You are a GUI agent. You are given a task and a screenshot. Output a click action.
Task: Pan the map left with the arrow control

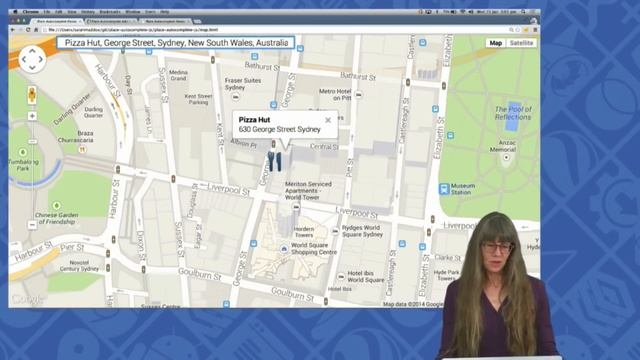tap(24, 60)
